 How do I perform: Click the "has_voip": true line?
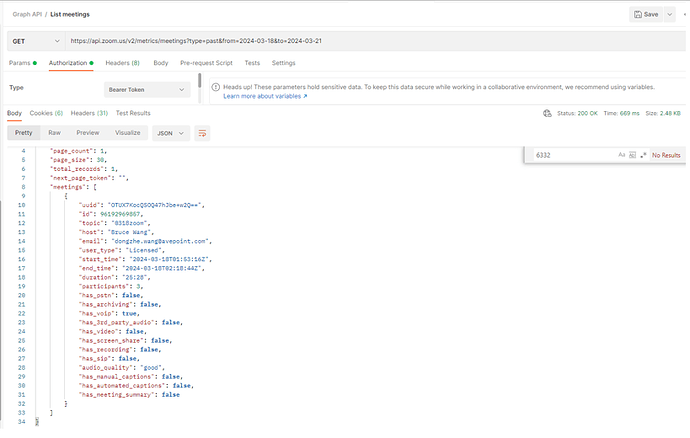pos(109,313)
